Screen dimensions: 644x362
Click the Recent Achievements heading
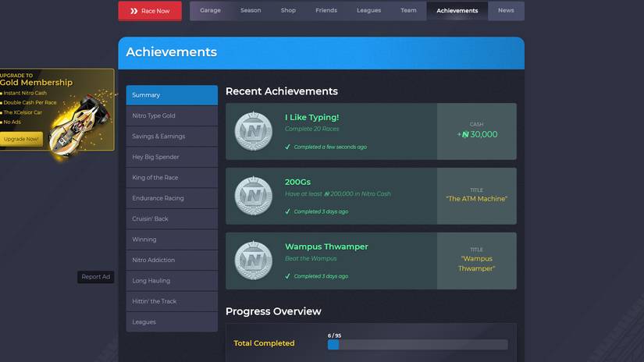coord(282,91)
